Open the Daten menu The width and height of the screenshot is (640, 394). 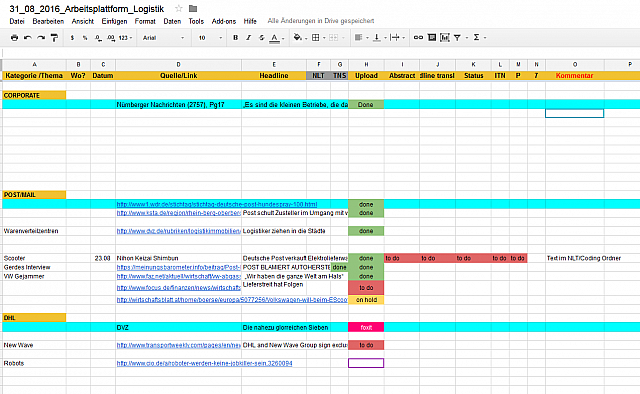point(172,21)
